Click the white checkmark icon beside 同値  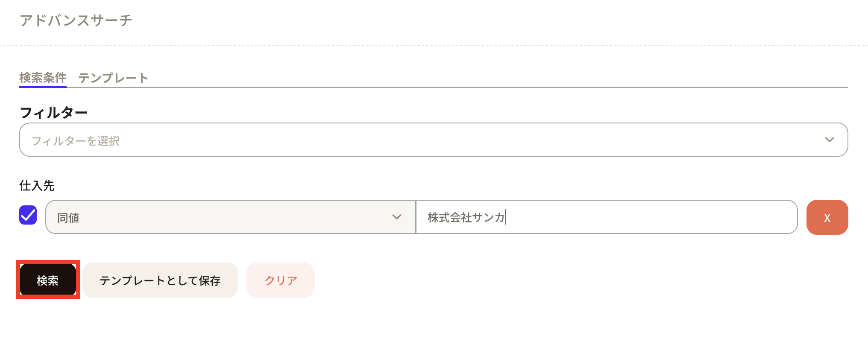pyautogui.click(x=28, y=215)
